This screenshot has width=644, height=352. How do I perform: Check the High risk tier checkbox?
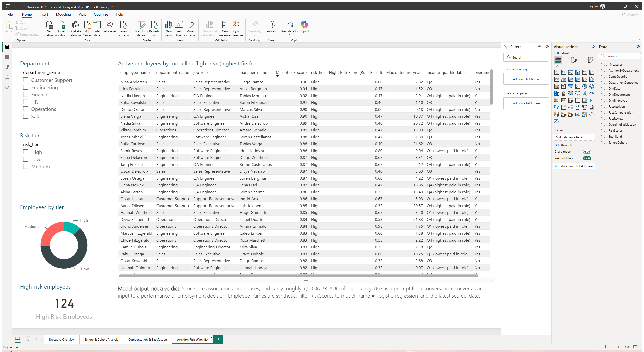click(x=26, y=152)
